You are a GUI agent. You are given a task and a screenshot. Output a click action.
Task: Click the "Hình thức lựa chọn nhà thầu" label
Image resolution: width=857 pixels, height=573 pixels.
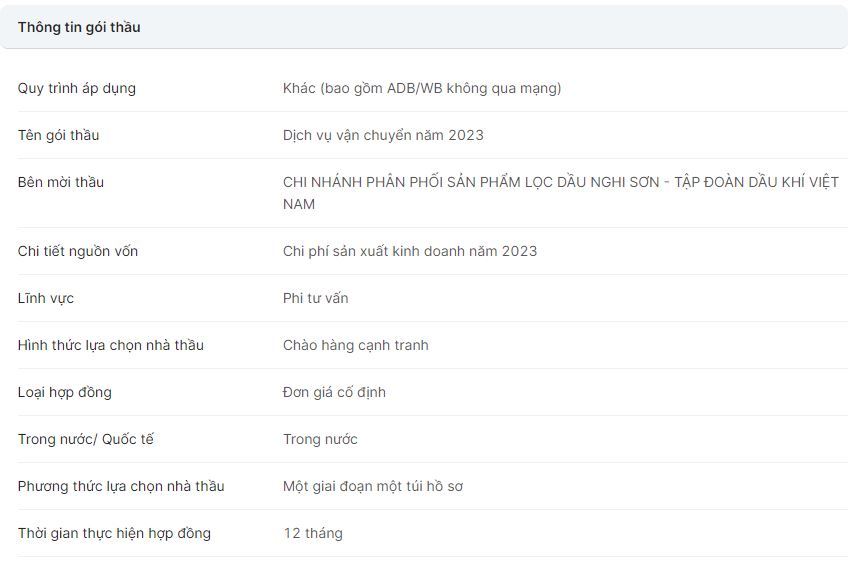(x=111, y=345)
